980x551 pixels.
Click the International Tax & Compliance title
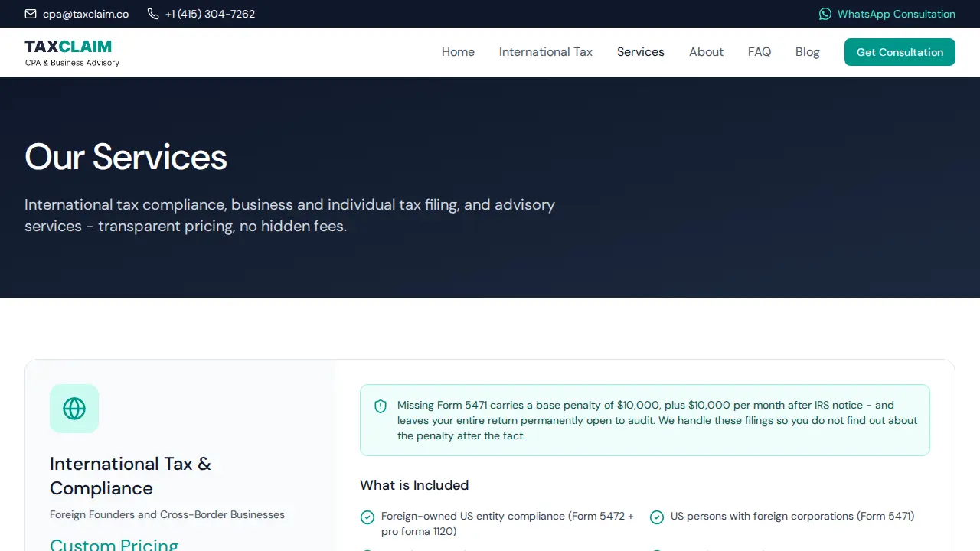click(130, 476)
